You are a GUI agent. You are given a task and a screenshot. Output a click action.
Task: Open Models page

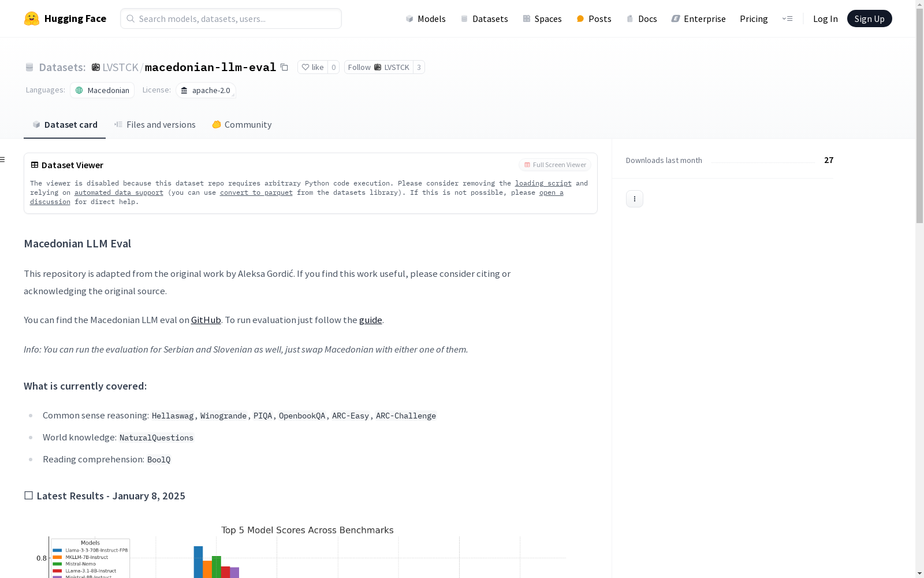426,18
